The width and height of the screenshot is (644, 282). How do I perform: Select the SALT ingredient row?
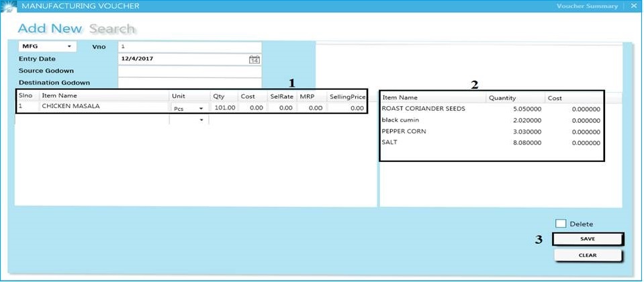(x=491, y=143)
